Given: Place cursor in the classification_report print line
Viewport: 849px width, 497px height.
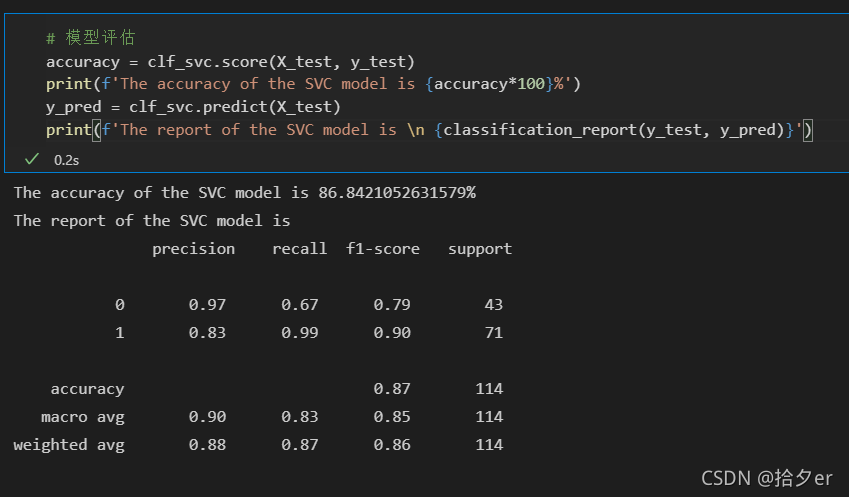Looking at the screenshot, I should click(x=429, y=130).
